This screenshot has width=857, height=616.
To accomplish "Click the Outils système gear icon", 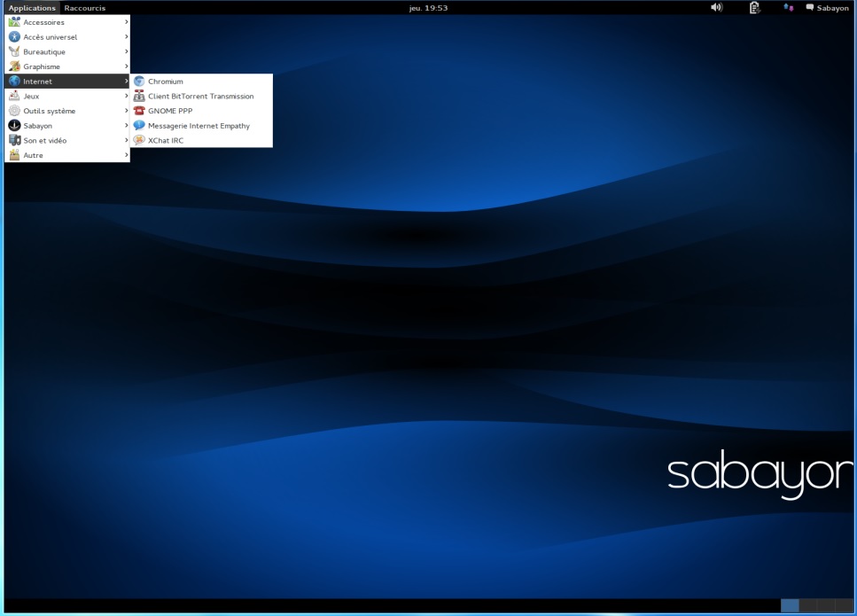I will point(15,111).
